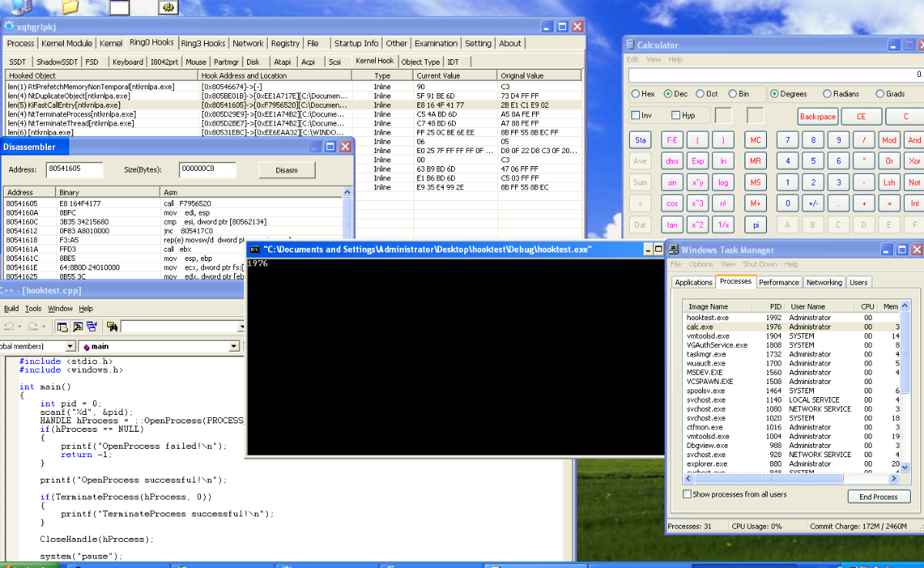Viewport: 924px width, 568px height.
Task: Click the Address input field in Disassembler
Action: (x=74, y=169)
